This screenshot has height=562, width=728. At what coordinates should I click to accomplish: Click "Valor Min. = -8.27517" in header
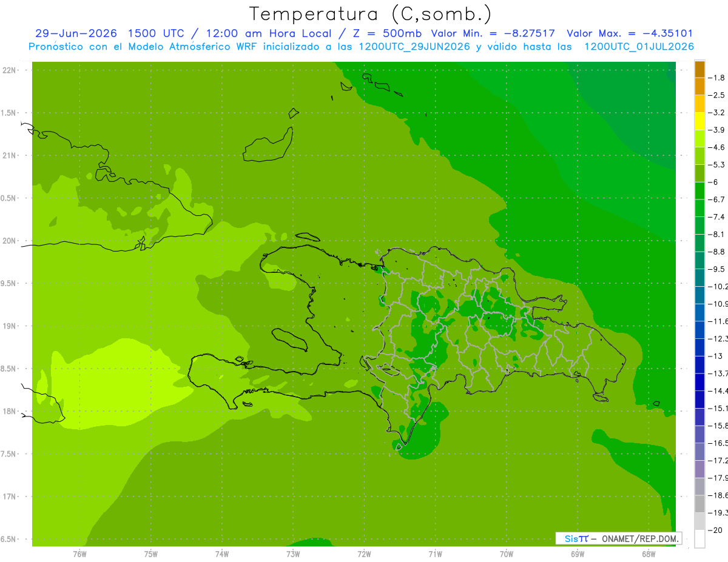pyautogui.click(x=493, y=34)
